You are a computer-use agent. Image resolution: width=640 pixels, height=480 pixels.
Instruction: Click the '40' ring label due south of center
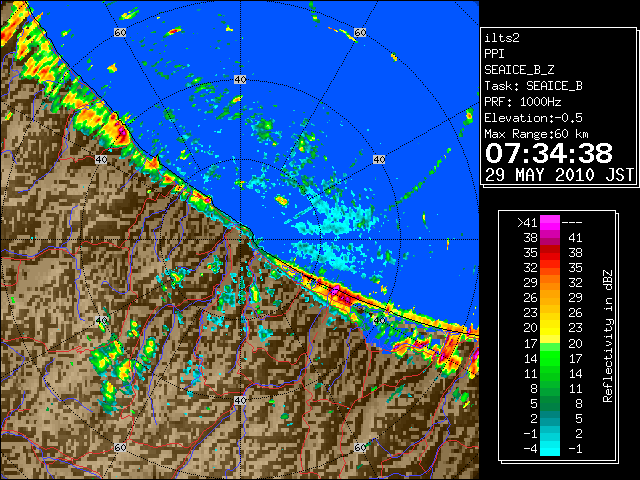pyautogui.click(x=240, y=400)
